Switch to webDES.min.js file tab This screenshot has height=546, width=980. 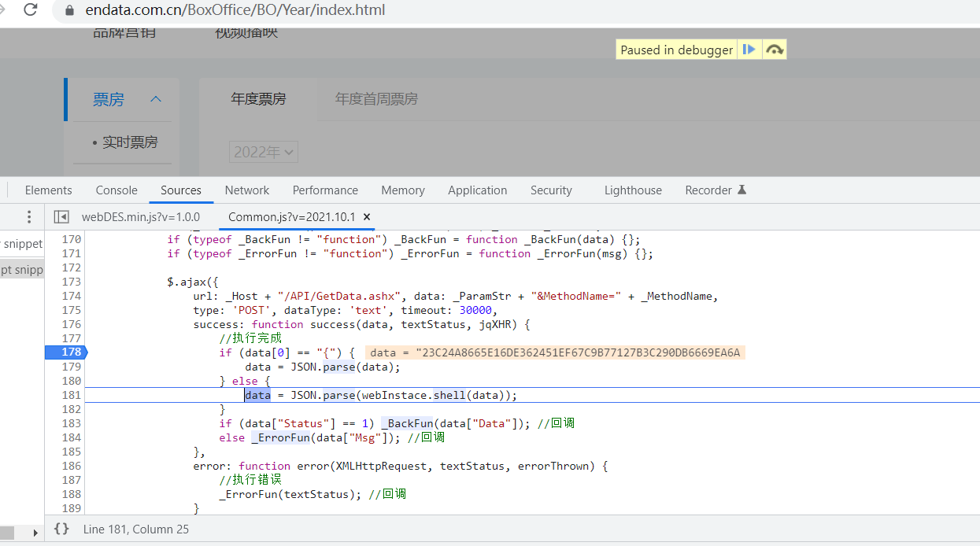(141, 217)
